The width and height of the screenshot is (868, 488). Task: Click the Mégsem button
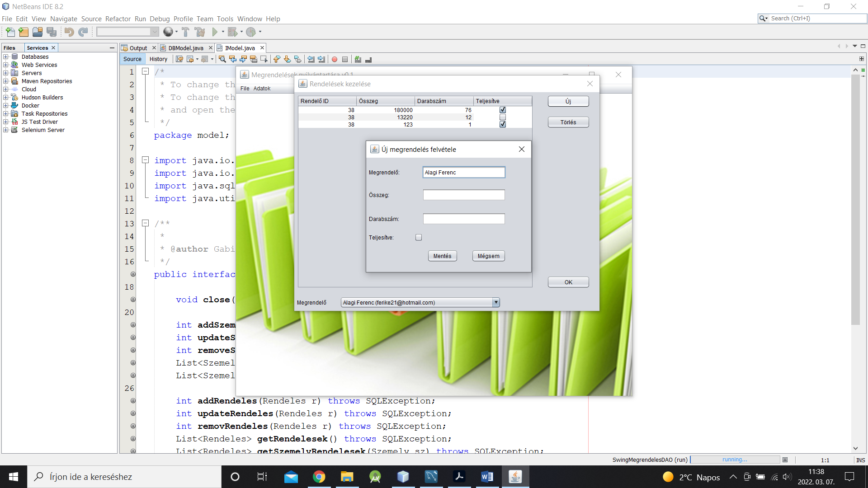[488, 256]
